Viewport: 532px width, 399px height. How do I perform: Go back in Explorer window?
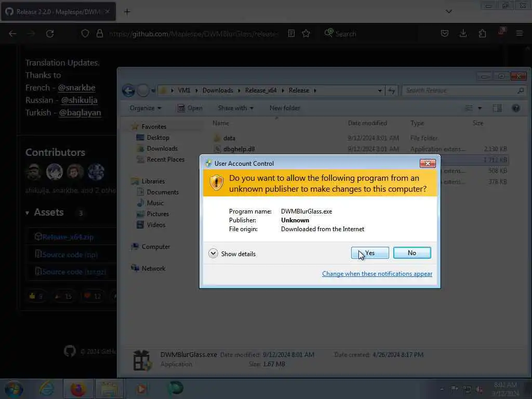coord(129,90)
